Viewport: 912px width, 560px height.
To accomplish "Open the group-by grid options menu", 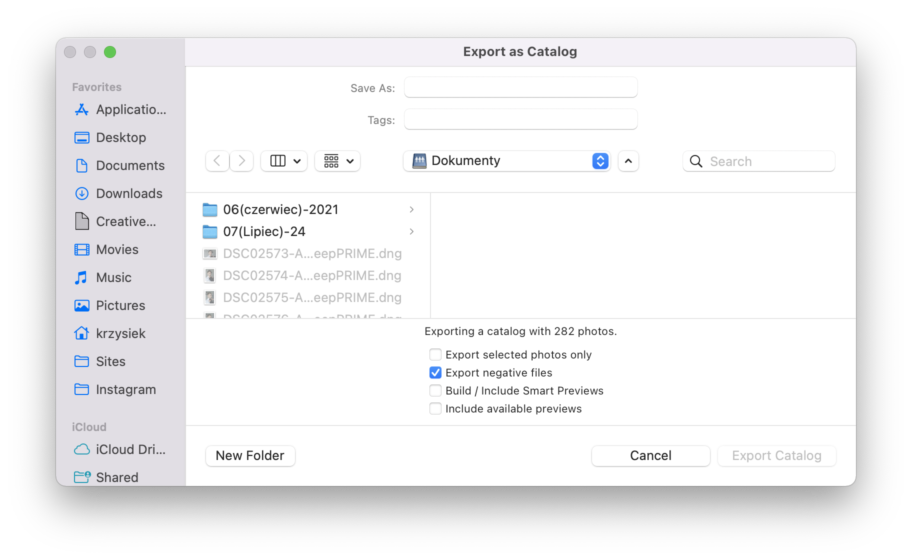I will (x=337, y=161).
